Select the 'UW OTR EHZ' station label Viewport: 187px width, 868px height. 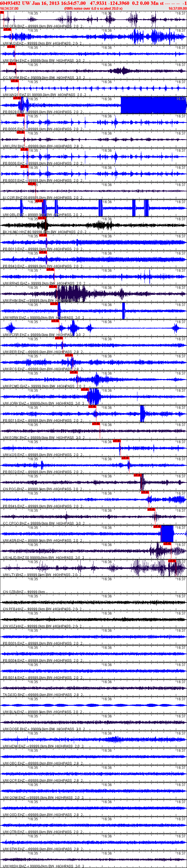click(14, 832)
